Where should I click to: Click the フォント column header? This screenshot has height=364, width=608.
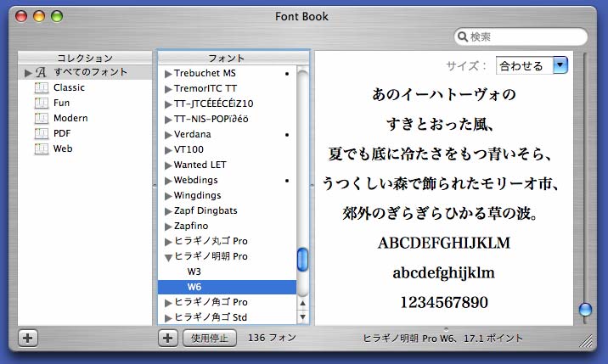click(227, 58)
